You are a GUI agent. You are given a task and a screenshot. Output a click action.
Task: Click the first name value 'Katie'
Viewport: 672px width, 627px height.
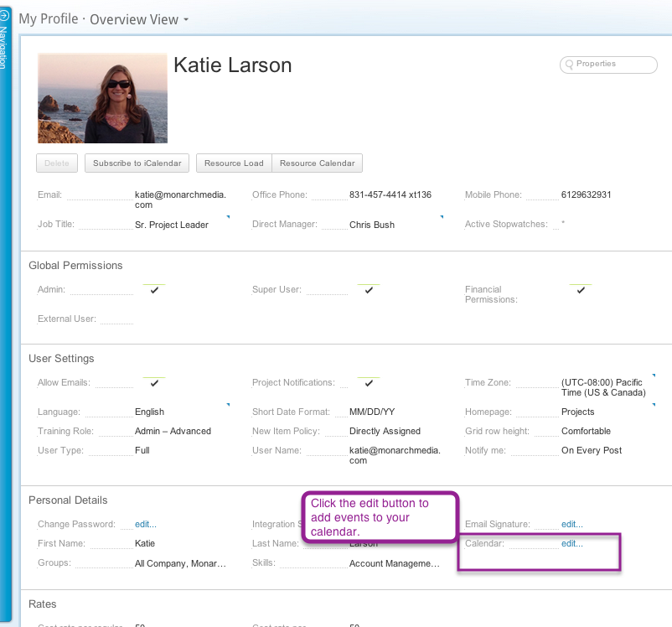pos(145,543)
